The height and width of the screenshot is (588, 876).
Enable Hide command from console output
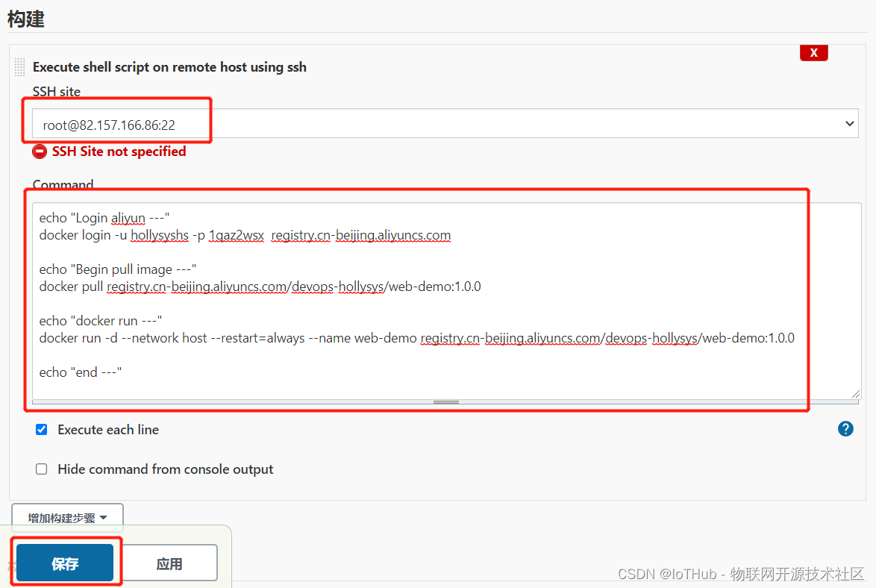coord(41,469)
